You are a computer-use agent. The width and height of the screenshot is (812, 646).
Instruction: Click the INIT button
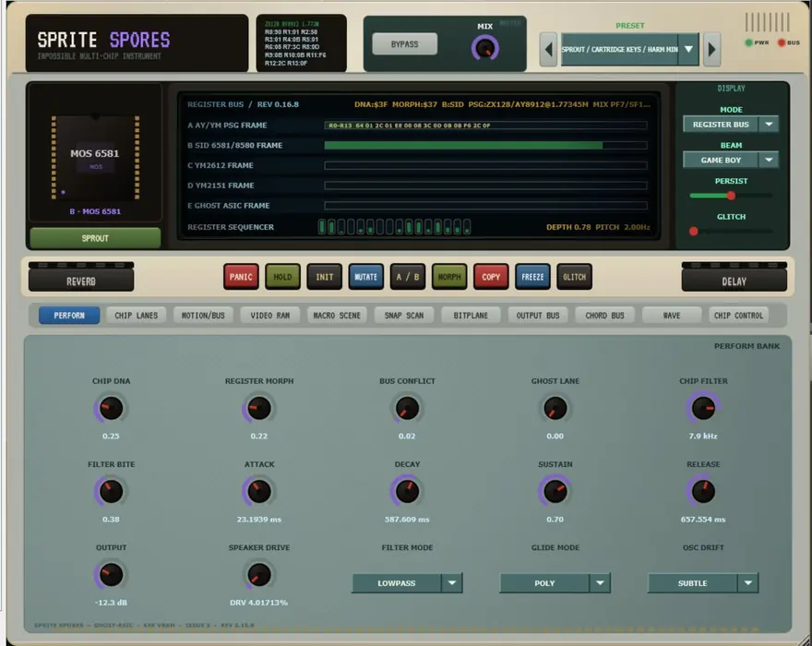(x=324, y=277)
